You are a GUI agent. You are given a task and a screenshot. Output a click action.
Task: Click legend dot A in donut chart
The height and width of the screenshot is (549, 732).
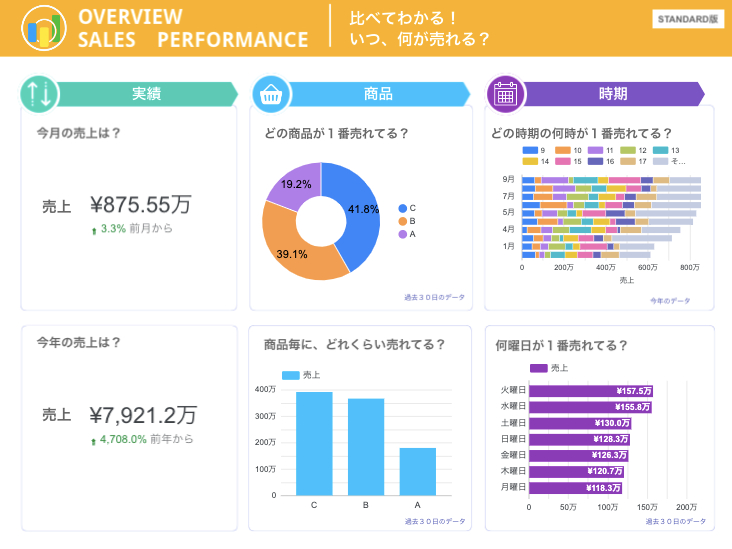(402, 234)
